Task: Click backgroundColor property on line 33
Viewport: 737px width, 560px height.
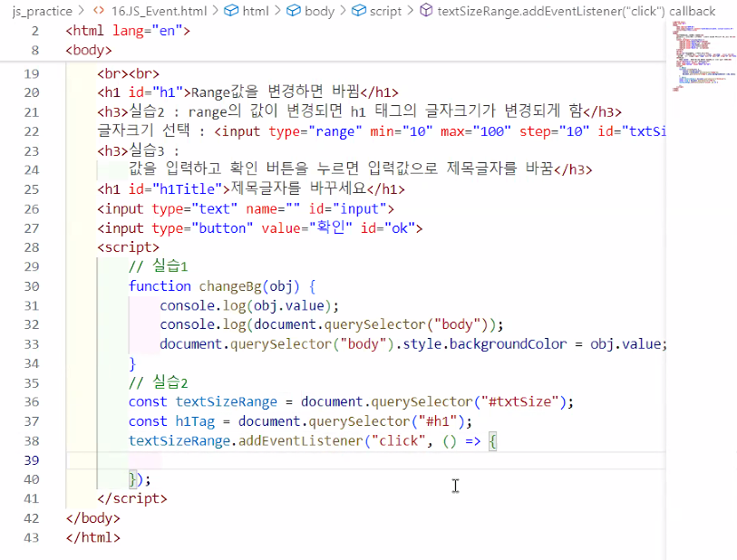Action: click(508, 344)
